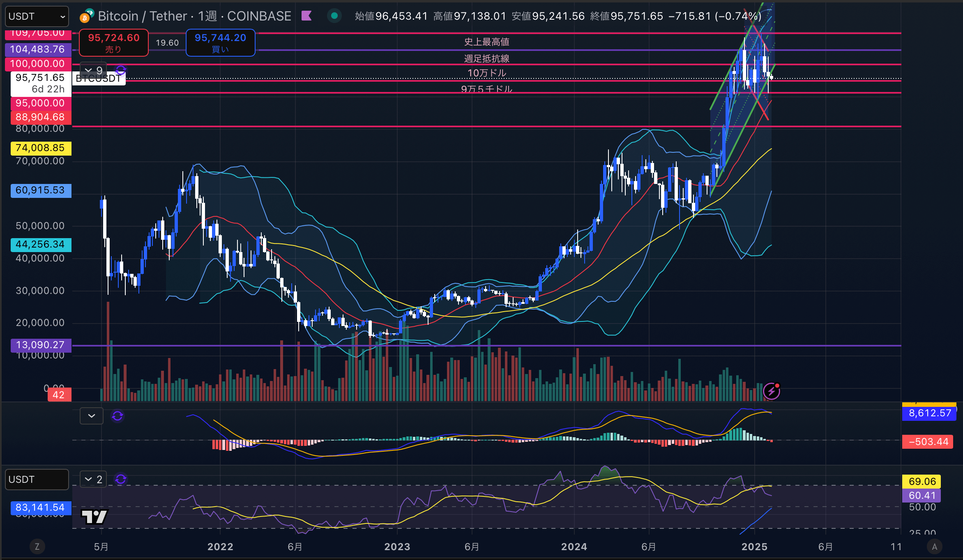Expand the indicator legend showing 9
The width and height of the screenshot is (963, 560).
[x=93, y=70]
